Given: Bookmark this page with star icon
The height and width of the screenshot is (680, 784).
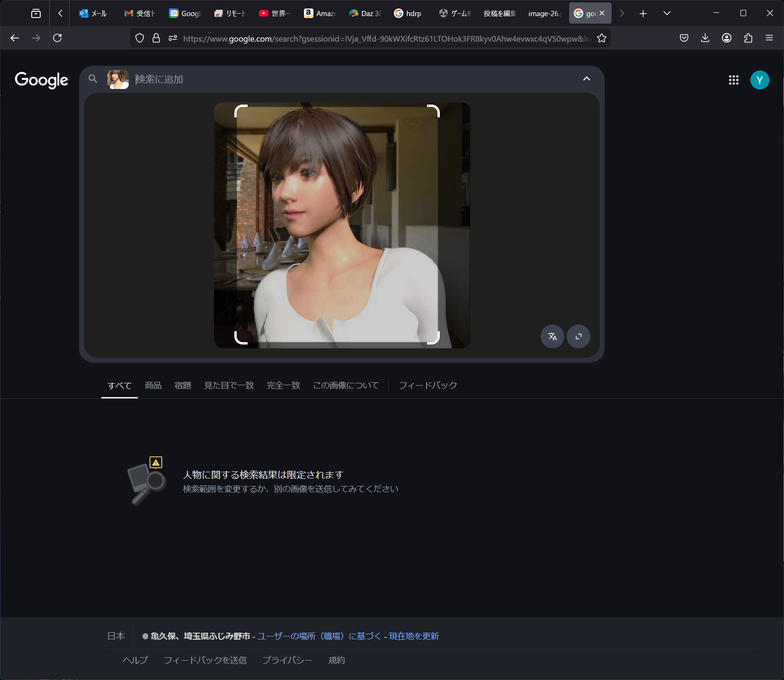Looking at the screenshot, I should point(601,38).
